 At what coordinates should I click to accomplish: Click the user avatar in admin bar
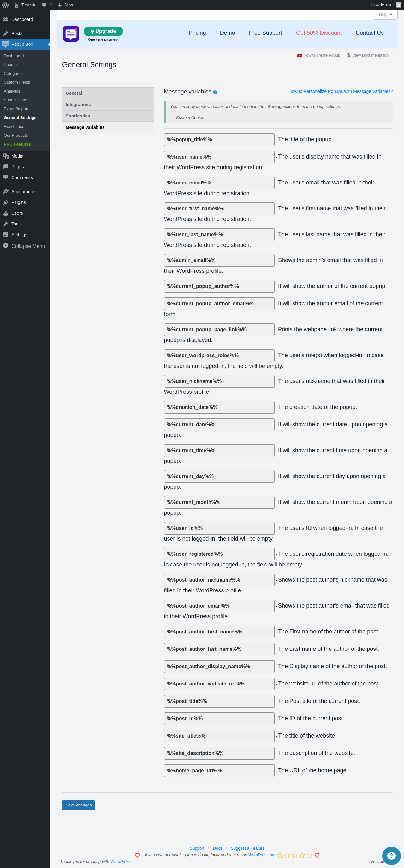pyautogui.click(x=398, y=5)
